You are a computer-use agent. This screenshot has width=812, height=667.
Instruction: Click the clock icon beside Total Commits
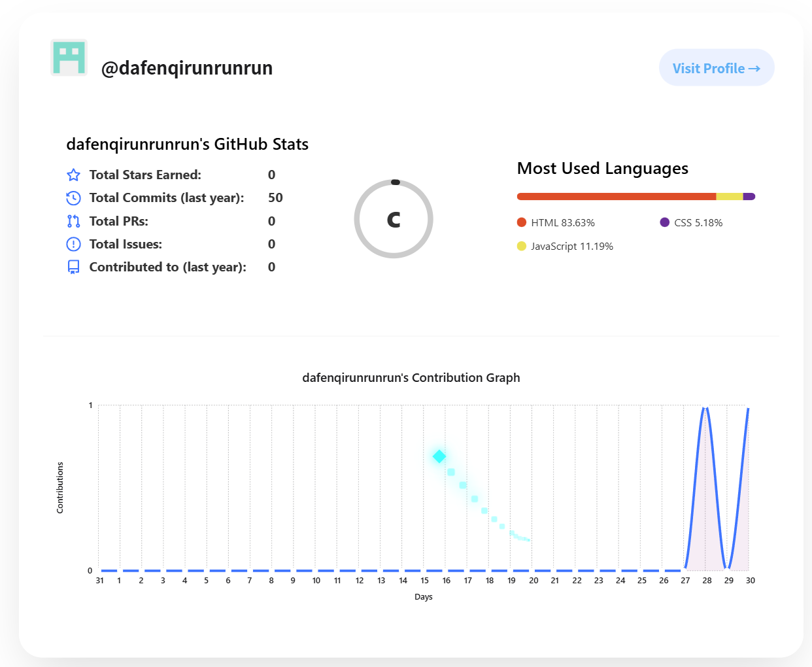74,197
